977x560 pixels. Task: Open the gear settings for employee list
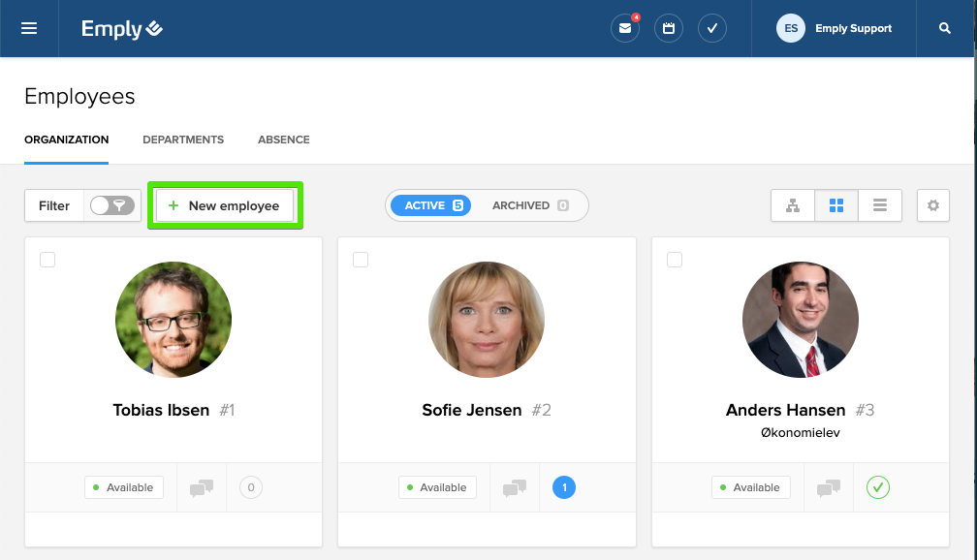(933, 205)
